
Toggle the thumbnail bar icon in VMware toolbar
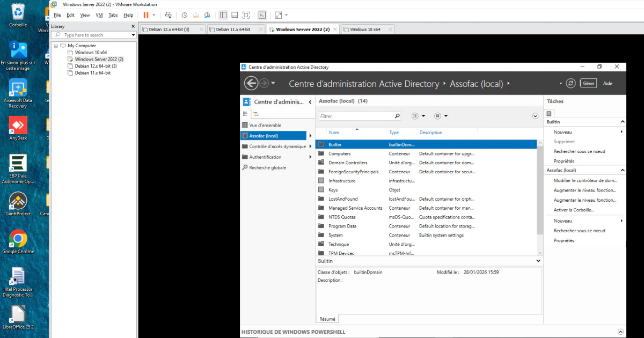pos(235,15)
